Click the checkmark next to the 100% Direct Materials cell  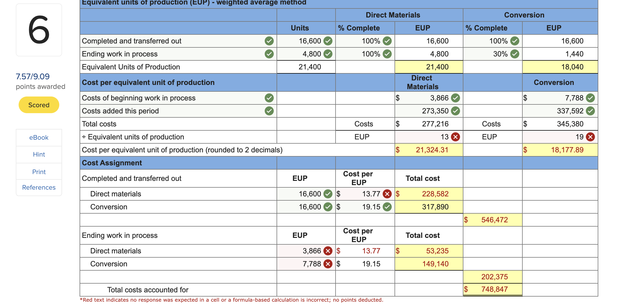click(387, 41)
